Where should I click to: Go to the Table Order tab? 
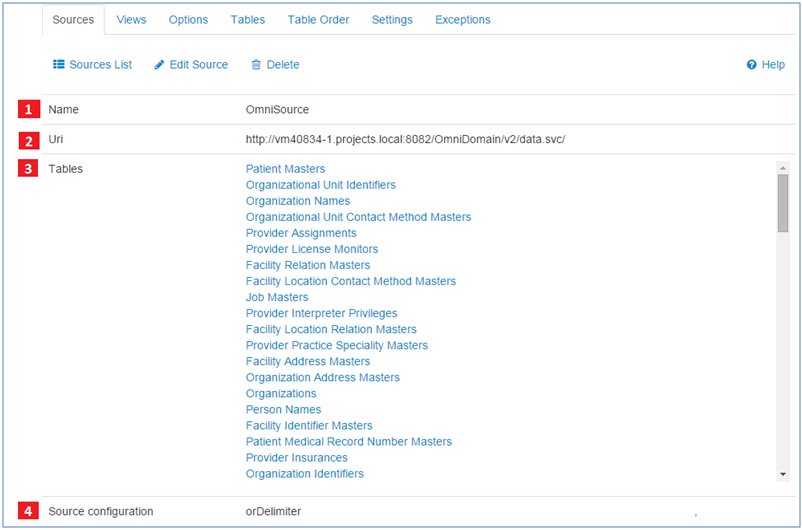pyautogui.click(x=318, y=20)
